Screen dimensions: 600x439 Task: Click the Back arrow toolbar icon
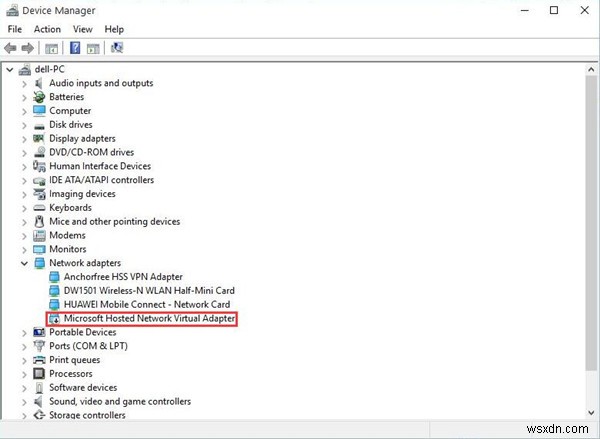[x=10, y=48]
